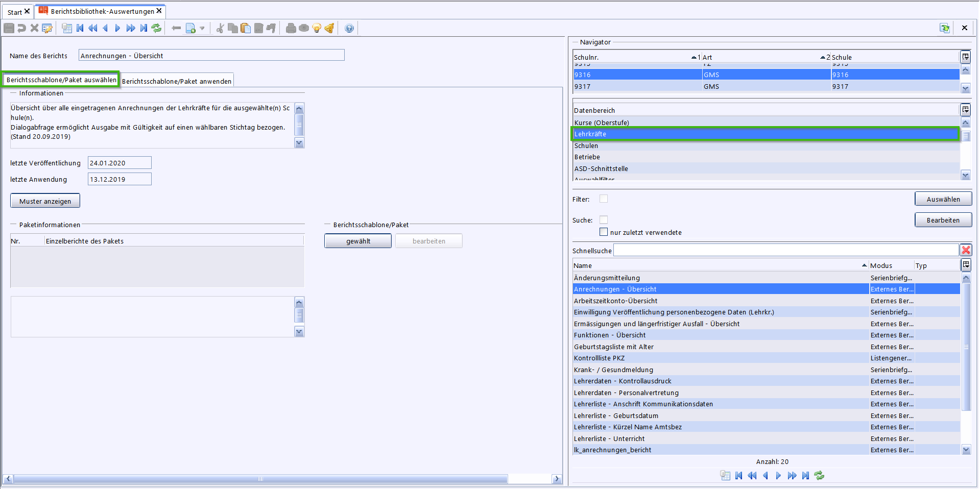This screenshot has width=980, height=489.
Task: Jump to last entry in Navigator bottom bar
Action: click(805, 475)
